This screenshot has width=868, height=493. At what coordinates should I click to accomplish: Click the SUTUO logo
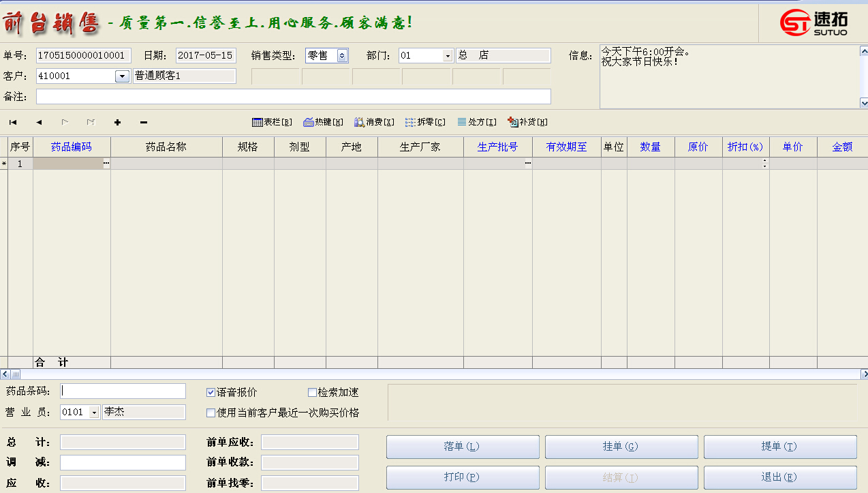click(813, 23)
